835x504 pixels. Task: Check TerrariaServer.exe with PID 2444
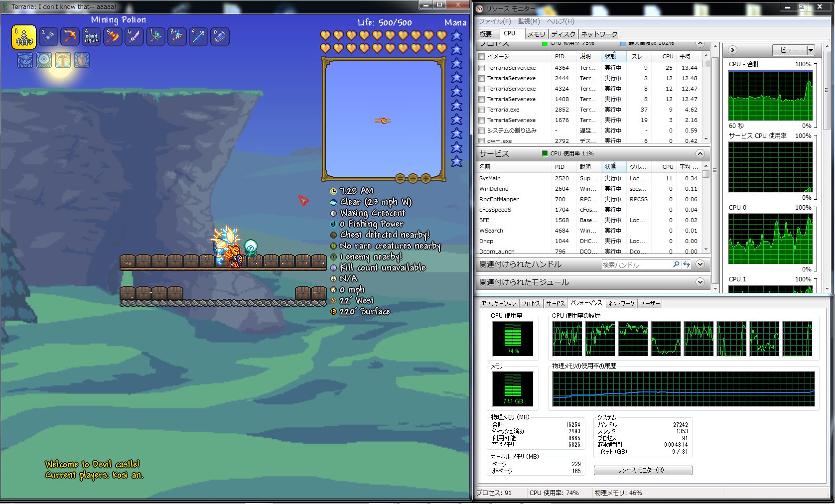coord(482,78)
